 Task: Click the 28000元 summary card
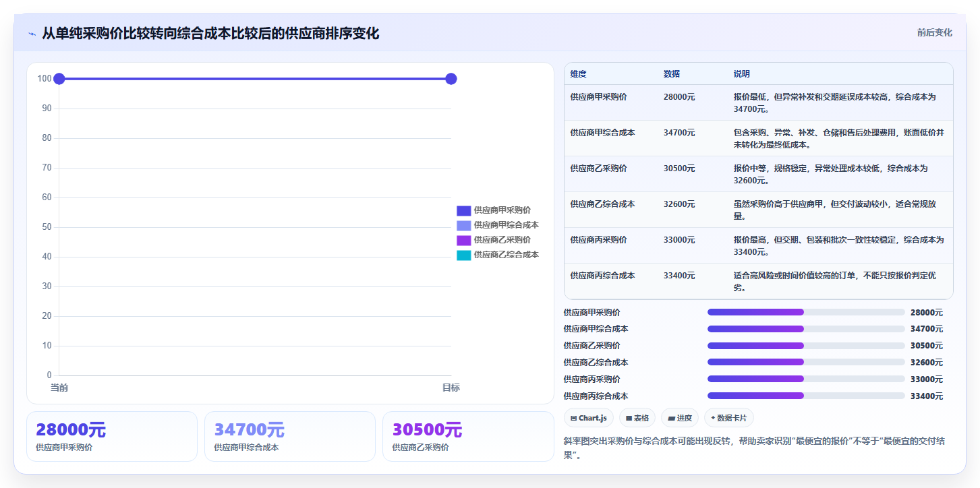(x=112, y=437)
